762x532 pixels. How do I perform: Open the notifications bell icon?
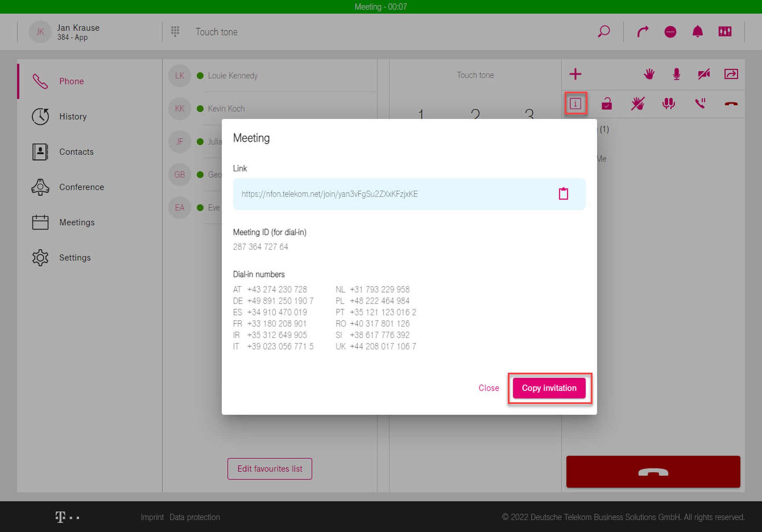point(697,31)
